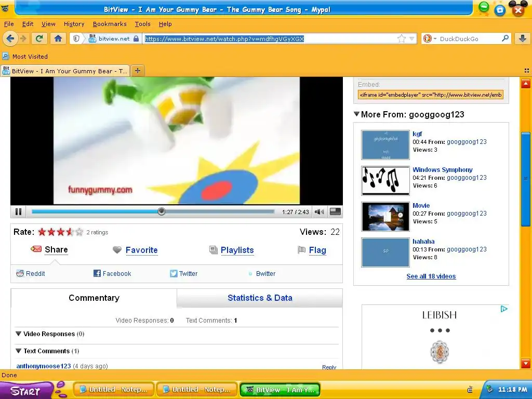Open googgoog123 channel link next to kgf
532x399 pixels.
click(x=467, y=142)
